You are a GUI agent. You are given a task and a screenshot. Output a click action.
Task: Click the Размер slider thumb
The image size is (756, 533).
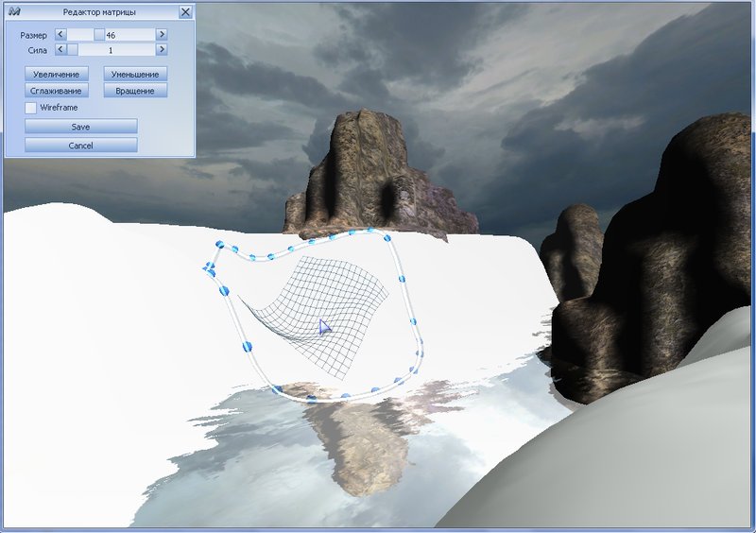click(x=98, y=34)
